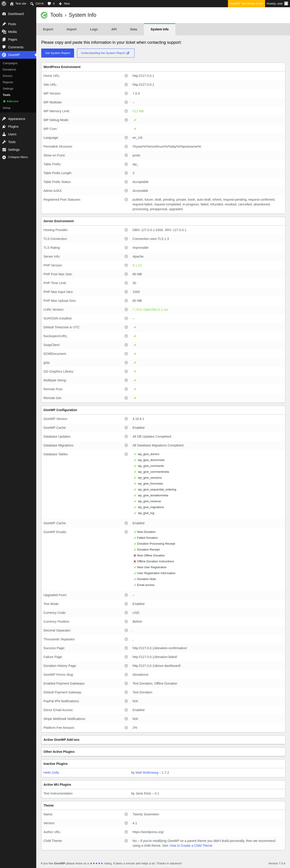Click the site URL value http://127.0.0.1 for Site URL
This screenshot has width=290, height=868.
[143, 85]
